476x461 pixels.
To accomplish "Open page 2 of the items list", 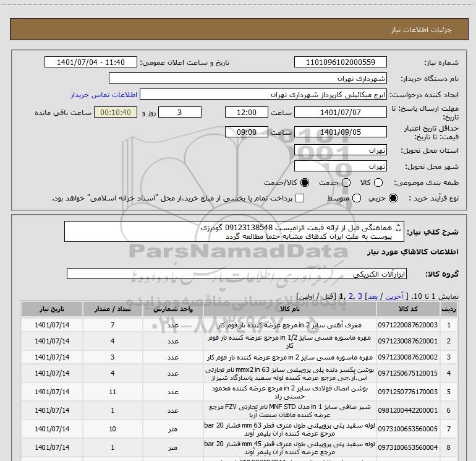I will [351, 296].
